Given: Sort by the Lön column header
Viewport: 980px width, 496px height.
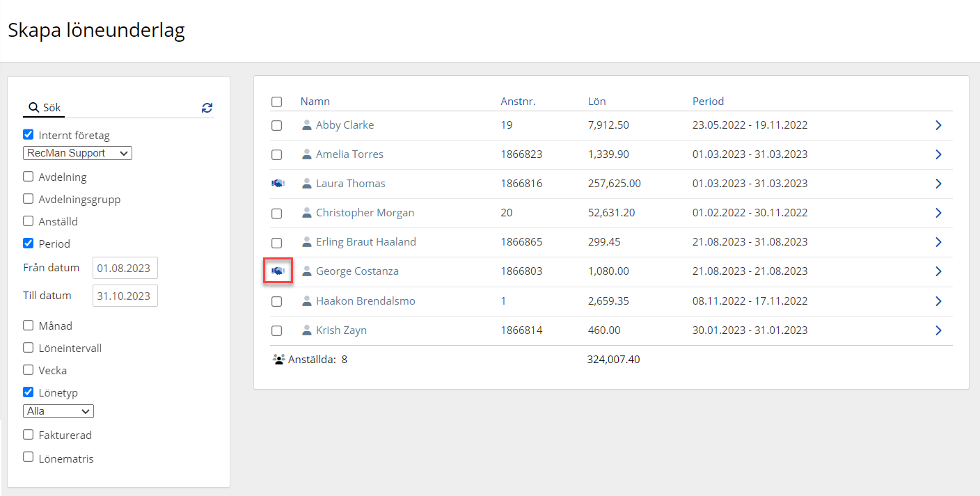Looking at the screenshot, I should tap(596, 102).
